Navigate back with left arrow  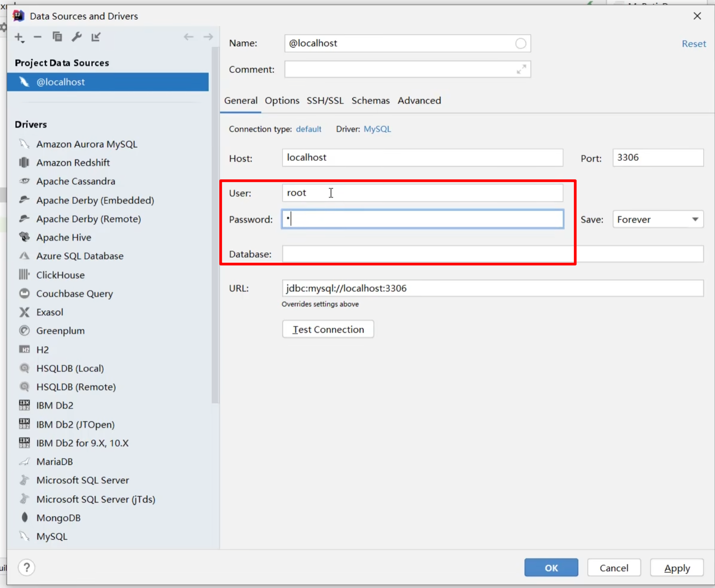189,37
